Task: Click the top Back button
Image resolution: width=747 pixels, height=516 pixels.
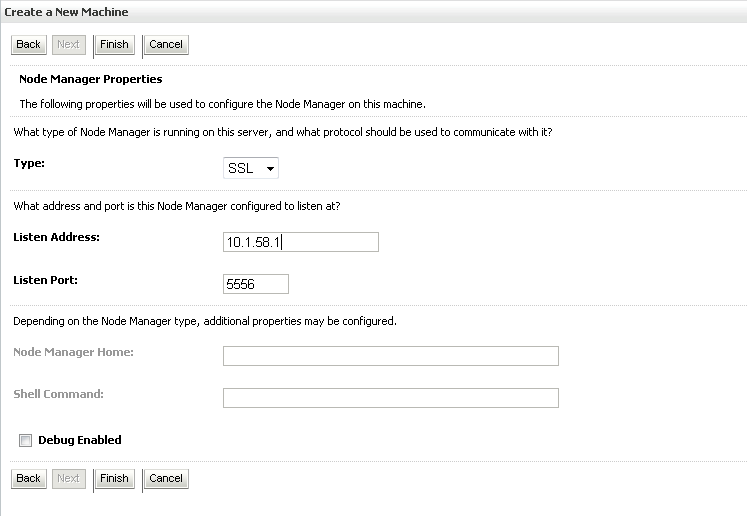Action: pyautogui.click(x=29, y=44)
